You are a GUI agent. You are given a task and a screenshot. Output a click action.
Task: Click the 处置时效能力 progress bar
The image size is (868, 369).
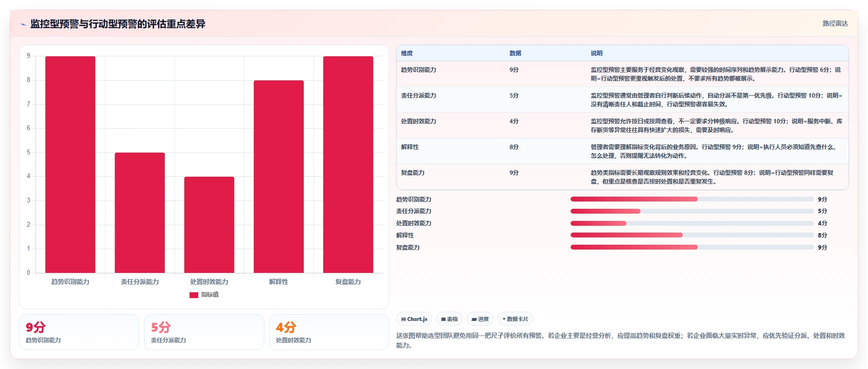pyautogui.click(x=692, y=223)
